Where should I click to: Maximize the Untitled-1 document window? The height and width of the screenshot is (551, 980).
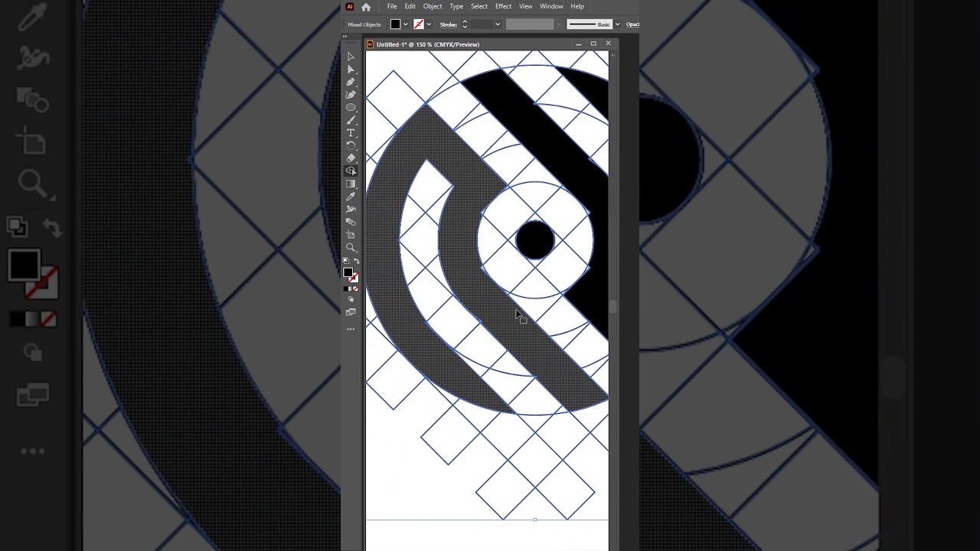[x=593, y=44]
